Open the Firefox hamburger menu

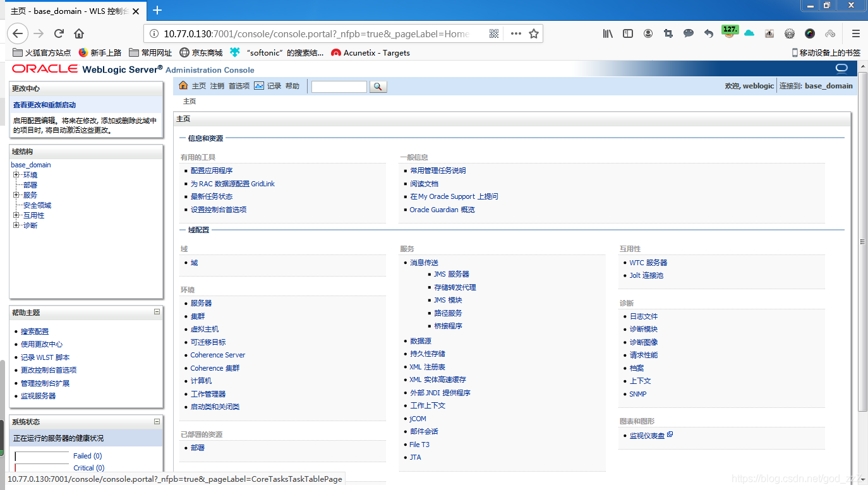point(855,33)
